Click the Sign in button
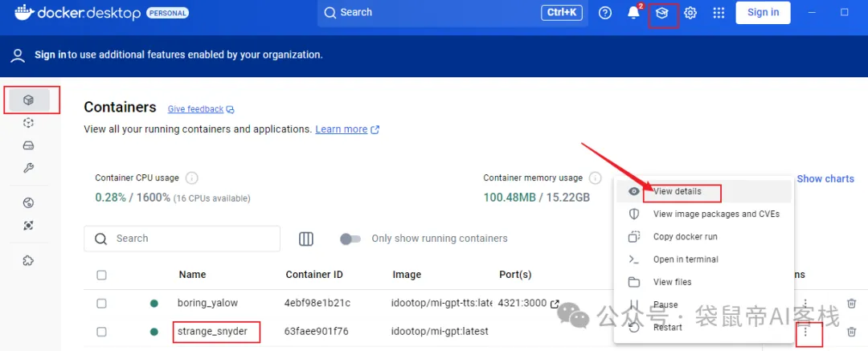The width and height of the screenshot is (868, 351). click(763, 12)
